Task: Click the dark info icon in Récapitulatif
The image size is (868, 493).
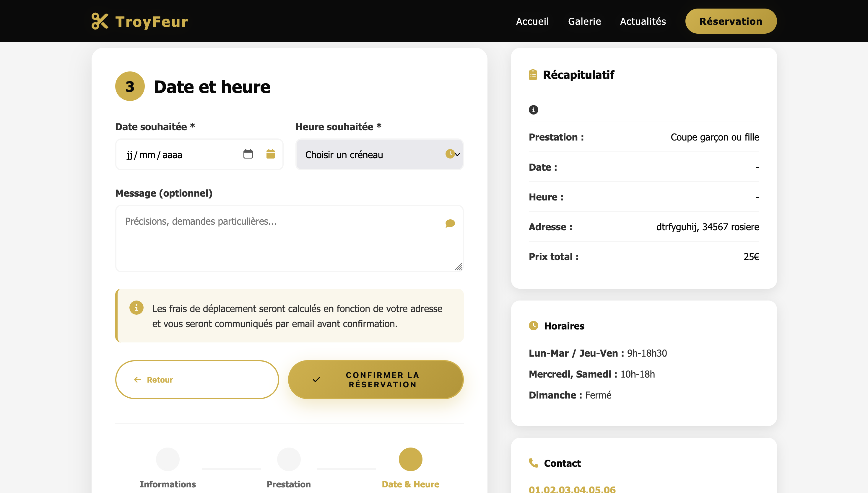Action: point(533,110)
